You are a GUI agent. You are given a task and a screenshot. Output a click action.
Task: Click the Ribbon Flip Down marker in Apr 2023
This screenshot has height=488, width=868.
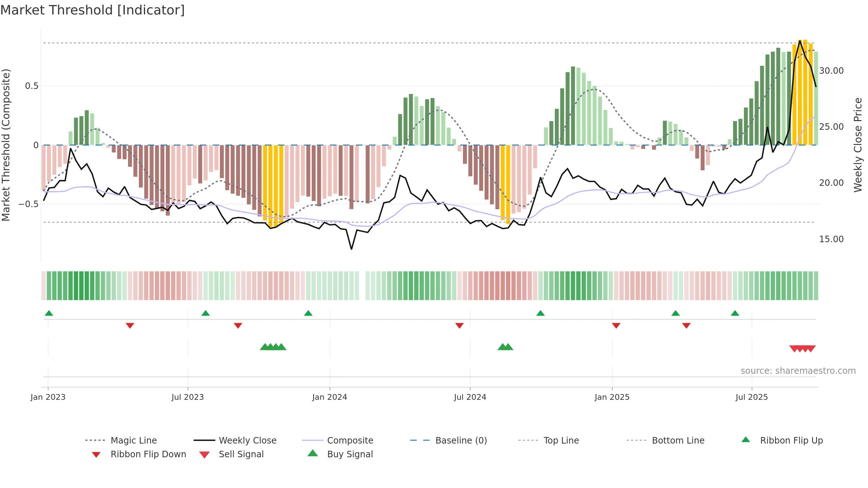coord(130,326)
